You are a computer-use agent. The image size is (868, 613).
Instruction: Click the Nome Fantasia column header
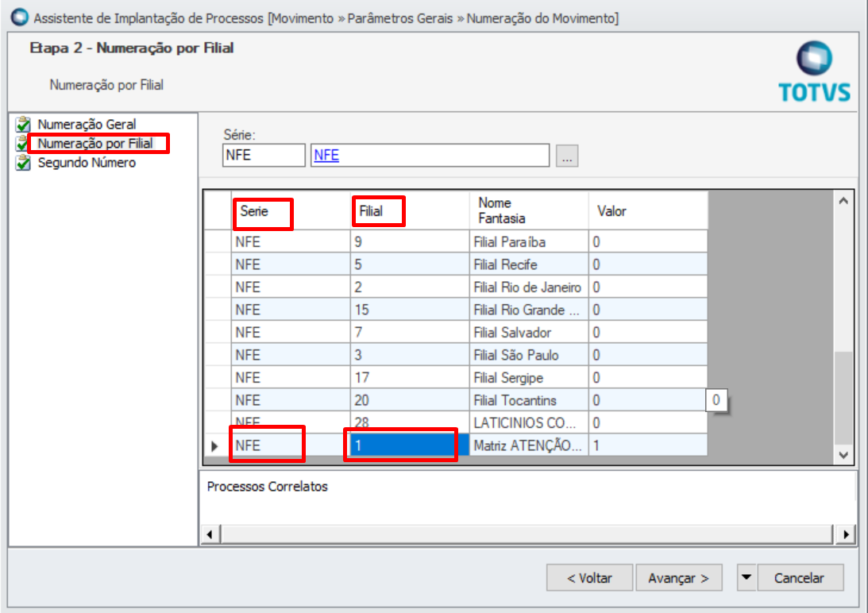click(529, 210)
